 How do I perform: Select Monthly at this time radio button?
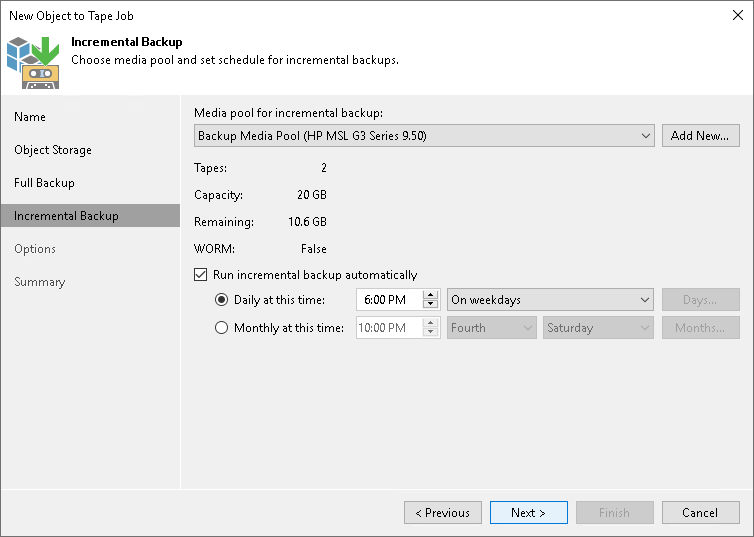click(221, 328)
